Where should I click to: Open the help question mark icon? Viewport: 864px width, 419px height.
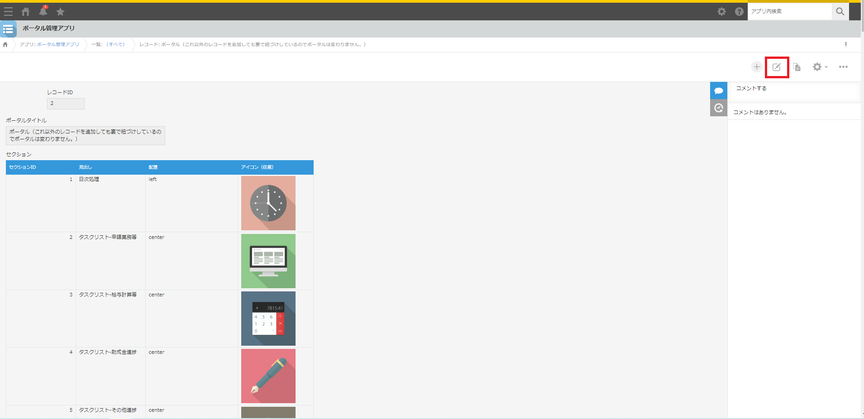click(739, 12)
